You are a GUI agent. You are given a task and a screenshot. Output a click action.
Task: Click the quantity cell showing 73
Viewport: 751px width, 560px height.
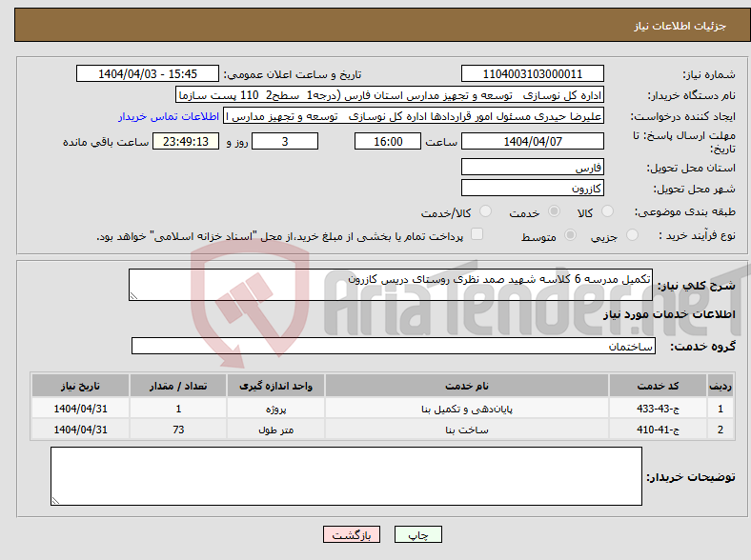[178, 430]
